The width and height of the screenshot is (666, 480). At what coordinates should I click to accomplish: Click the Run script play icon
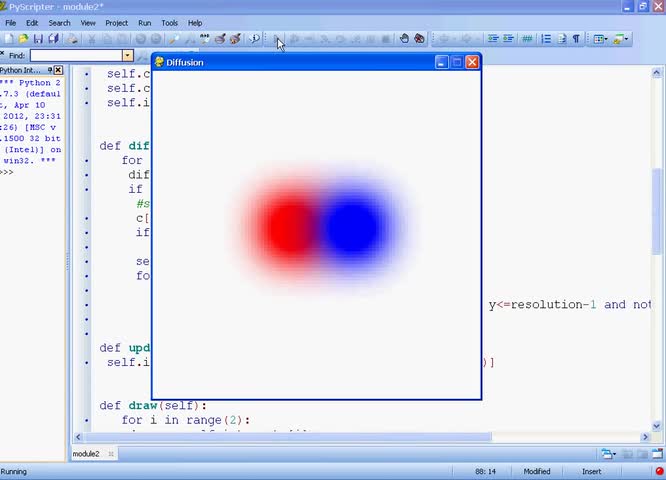pos(276,39)
